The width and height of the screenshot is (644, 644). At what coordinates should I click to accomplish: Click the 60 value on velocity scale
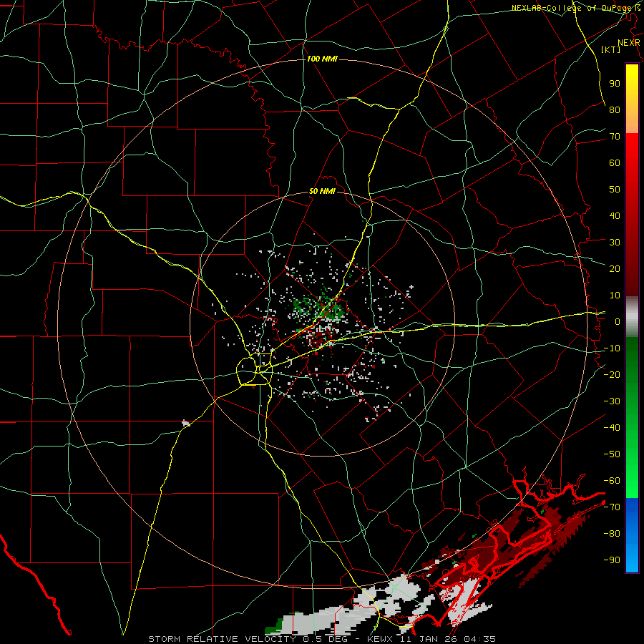[x=615, y=162]
